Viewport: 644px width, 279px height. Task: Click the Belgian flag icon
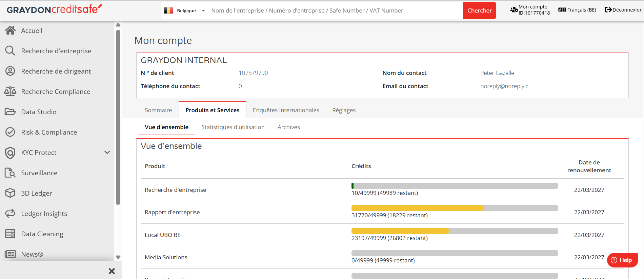pyautogui.click(x=168, y=11)
